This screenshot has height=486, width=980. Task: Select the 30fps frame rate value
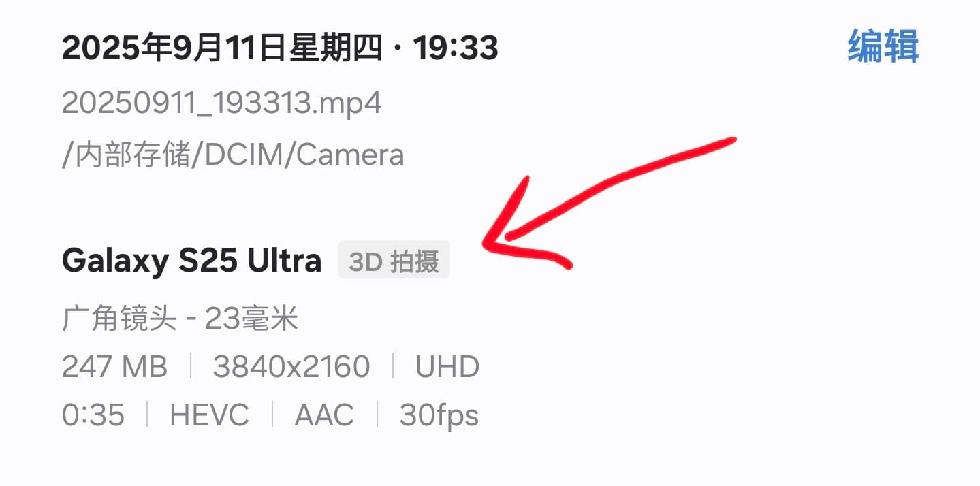tap(439, 415)
